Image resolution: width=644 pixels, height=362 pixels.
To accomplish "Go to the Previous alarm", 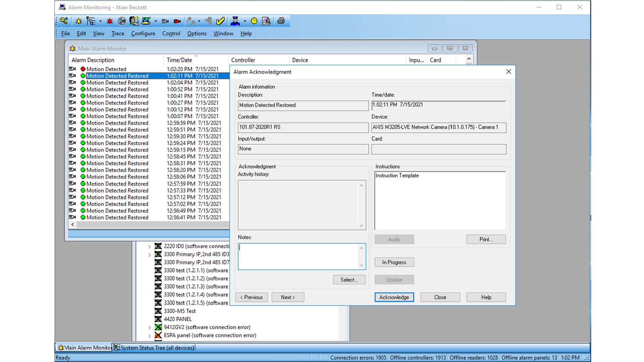I will pos(252,297).
